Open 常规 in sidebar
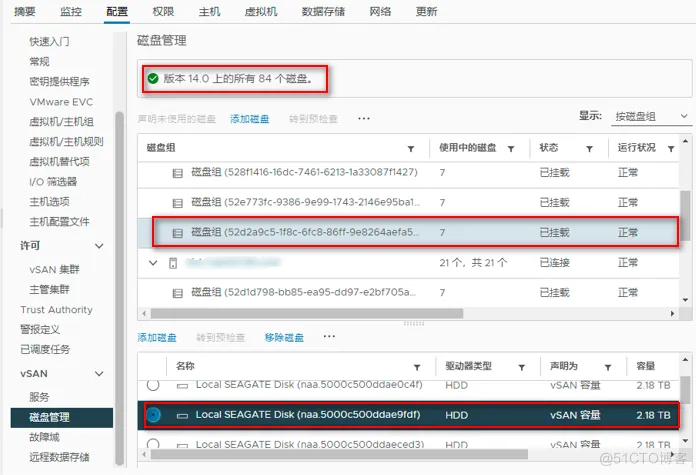 pos(40,62)
